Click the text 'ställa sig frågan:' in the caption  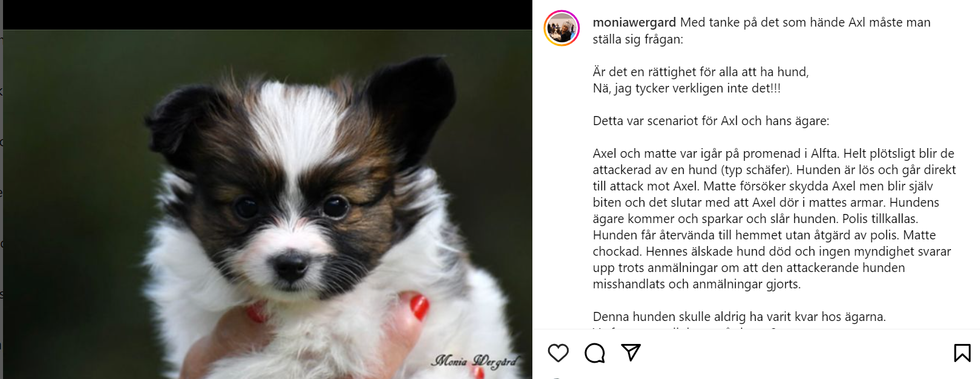tap(638, 39)
